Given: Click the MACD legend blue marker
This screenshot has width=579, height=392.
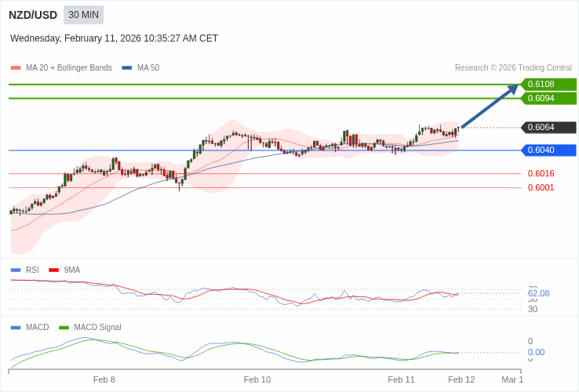Looking at the screenshot, I should tap(16, 327).
